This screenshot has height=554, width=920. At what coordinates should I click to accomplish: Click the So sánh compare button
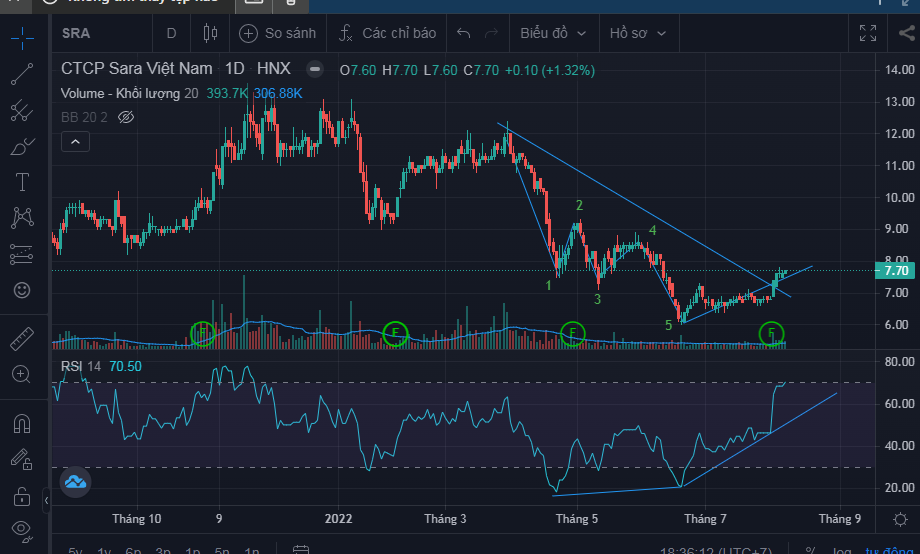(x=278, y=33)
